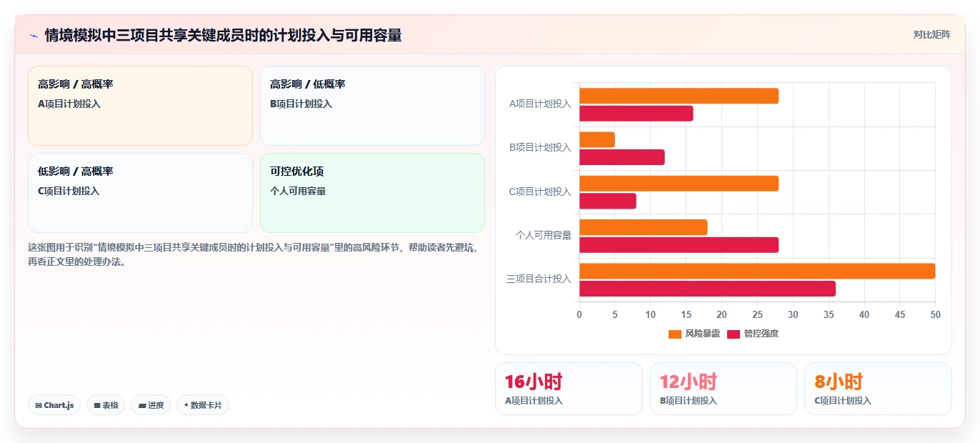Click the red bar for A项目计划投入
Viewport: 980px width, 443px height.
point(636,113)
